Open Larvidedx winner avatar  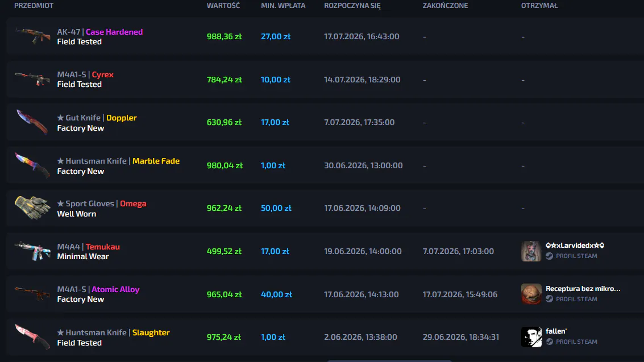tap(531, 251)
